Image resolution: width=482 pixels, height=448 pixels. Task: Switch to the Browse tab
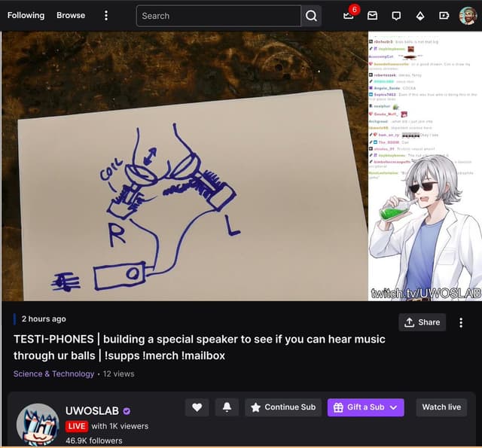tap(71, 15)
